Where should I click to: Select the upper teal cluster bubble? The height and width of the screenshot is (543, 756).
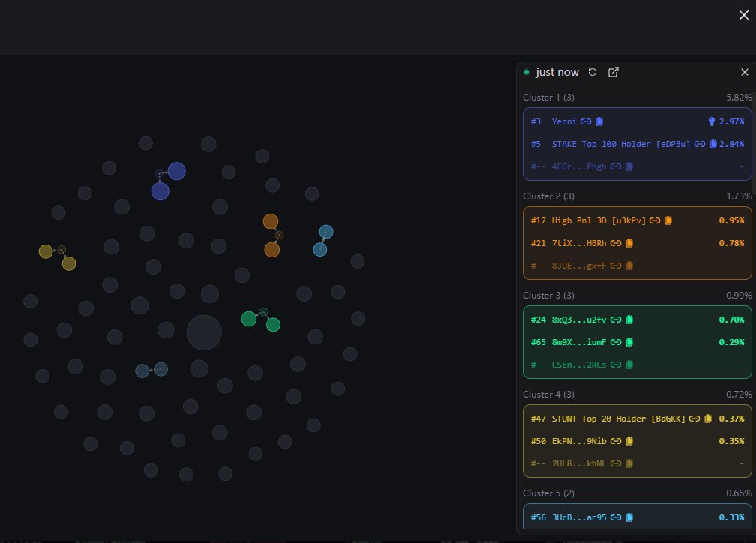pos(326,232)
